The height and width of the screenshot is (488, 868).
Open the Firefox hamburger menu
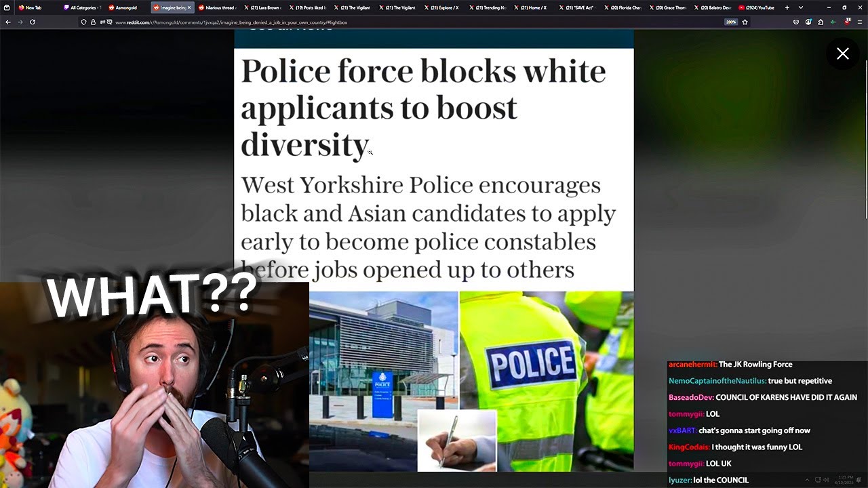pyautogui.click(x=859, y=22)
